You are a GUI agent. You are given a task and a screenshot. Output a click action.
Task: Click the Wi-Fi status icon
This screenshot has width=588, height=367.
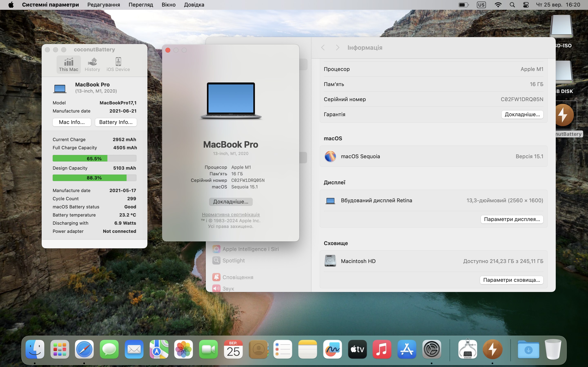tap(498, 5)
